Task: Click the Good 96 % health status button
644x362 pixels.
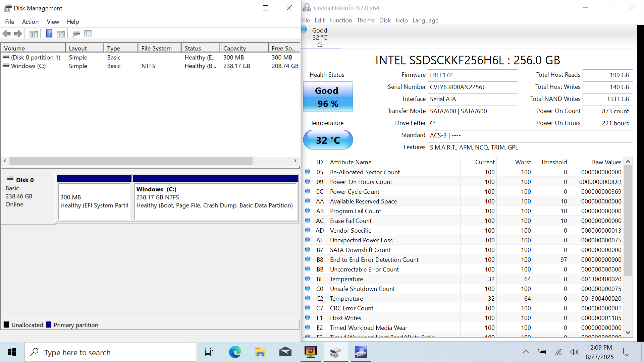Action: [328, 97]
